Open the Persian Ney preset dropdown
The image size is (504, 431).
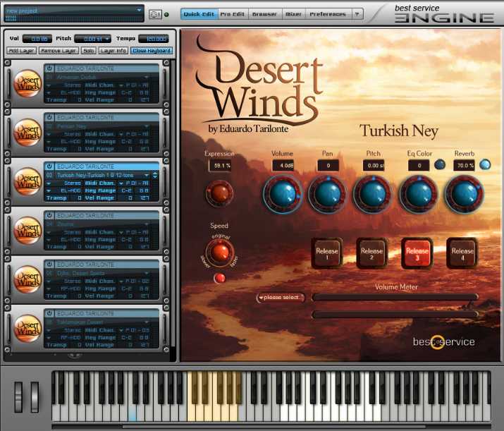[147, 126]
